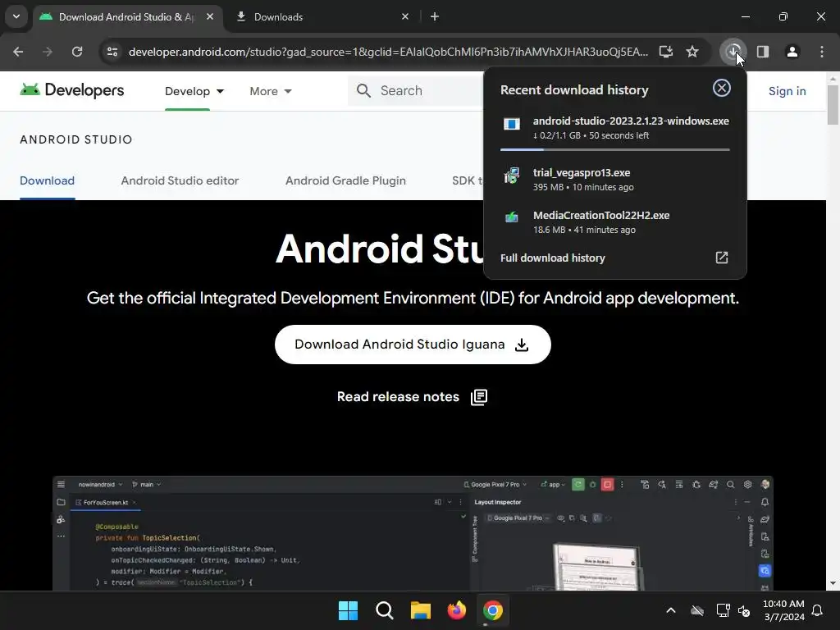
Task: Open Chrome three-dot menu
Action: point(822,52)
